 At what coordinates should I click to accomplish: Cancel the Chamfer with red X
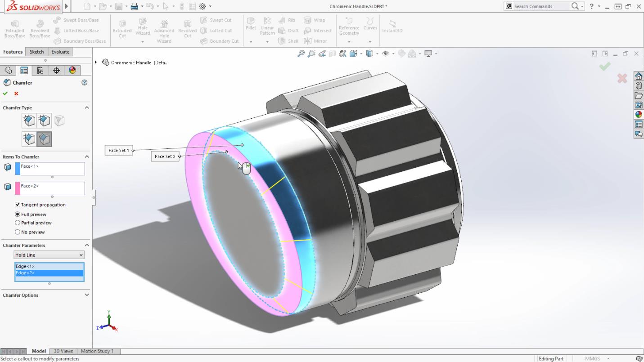click(16, 94)
